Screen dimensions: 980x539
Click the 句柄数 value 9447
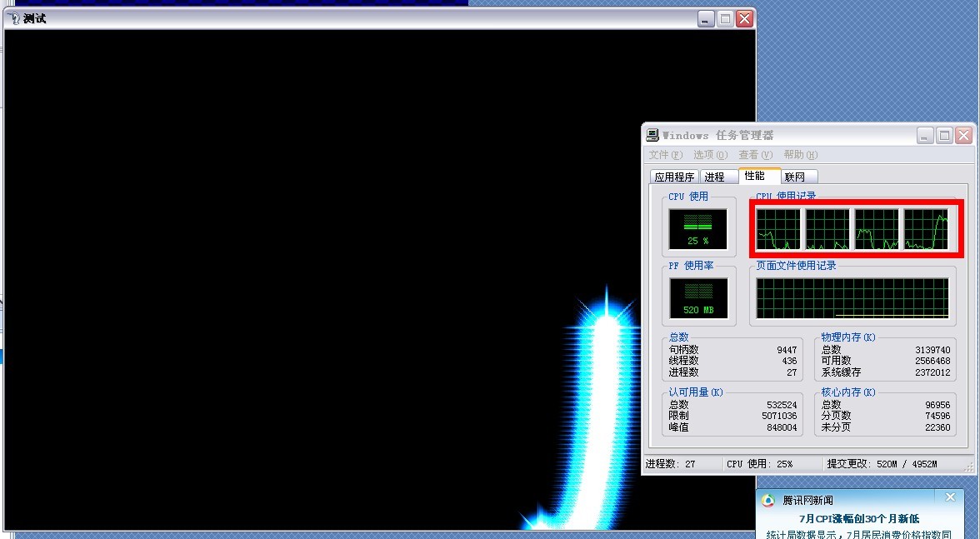tap(787, 350)
